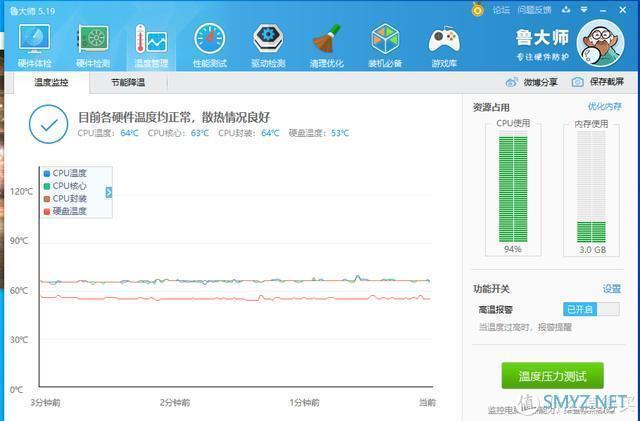The image size is (640, 421).
Task: Click the 目前各硬件温度均正常 status headline
Action: tap(174, 118)
